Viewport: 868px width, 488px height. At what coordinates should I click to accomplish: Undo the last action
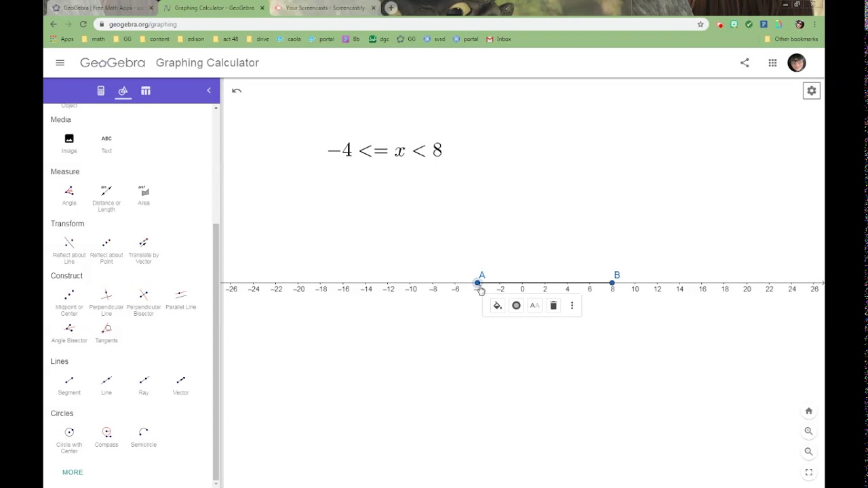tap(237, 91)
